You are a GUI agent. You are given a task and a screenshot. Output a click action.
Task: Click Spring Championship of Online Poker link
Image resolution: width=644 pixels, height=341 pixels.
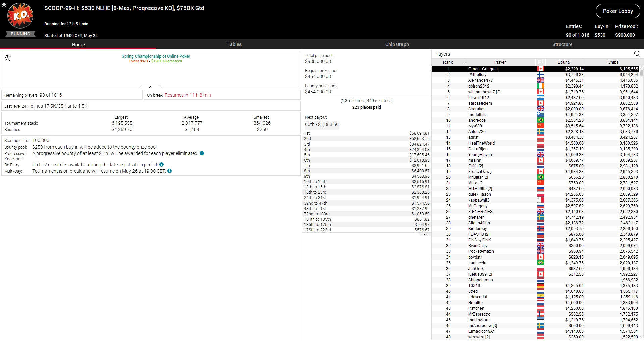[x=156, y=56]
